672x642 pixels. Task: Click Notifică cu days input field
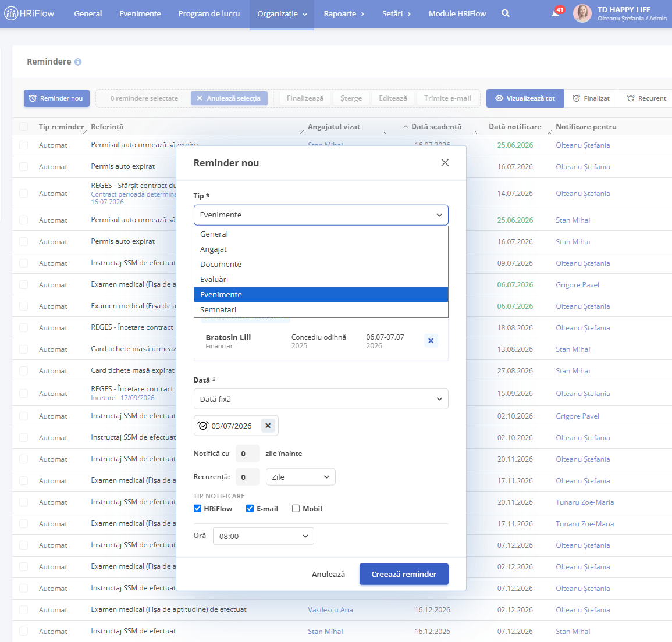248,454
